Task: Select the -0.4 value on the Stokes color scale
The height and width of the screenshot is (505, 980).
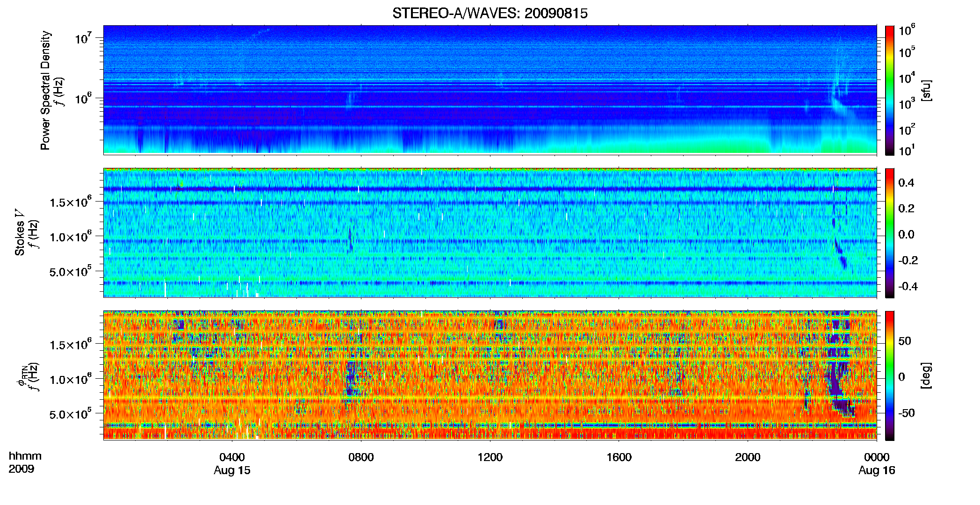Action: coord(908,286)
